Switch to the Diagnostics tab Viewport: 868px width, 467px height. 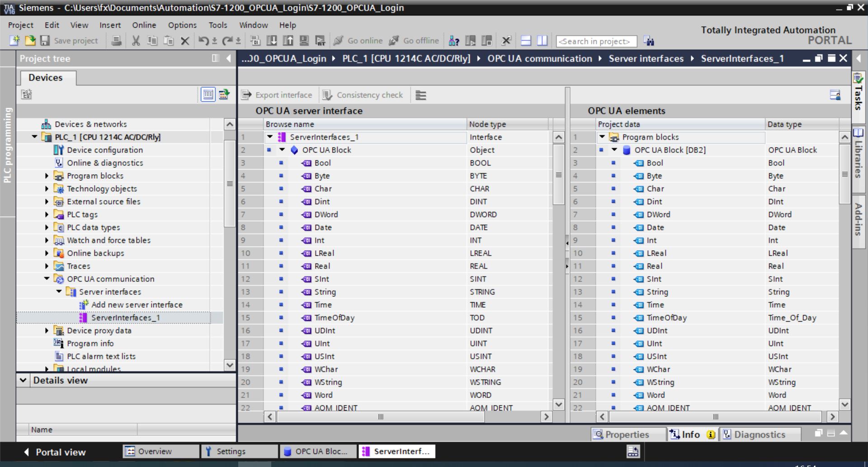pos(754,434)
